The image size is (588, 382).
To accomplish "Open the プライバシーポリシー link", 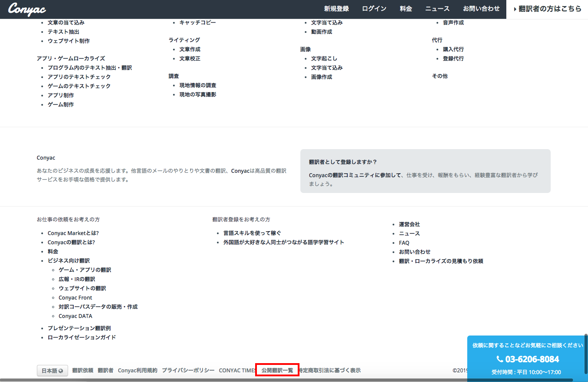I will (x=188, y=371).
